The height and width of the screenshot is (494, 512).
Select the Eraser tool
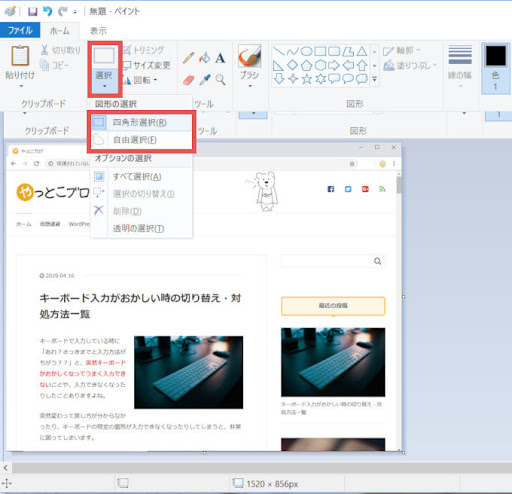[189, 80]
